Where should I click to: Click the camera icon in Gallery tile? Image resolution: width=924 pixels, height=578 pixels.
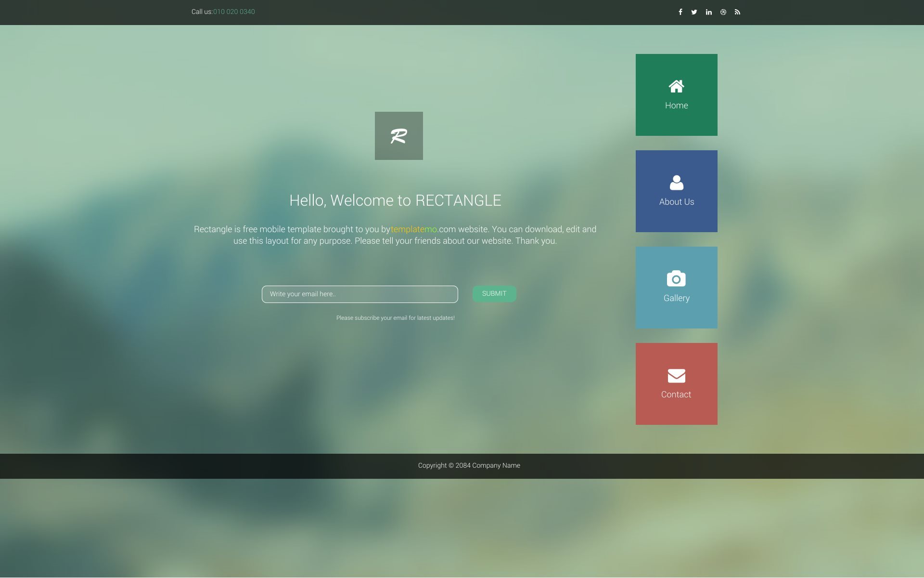[x=676, y=278]
